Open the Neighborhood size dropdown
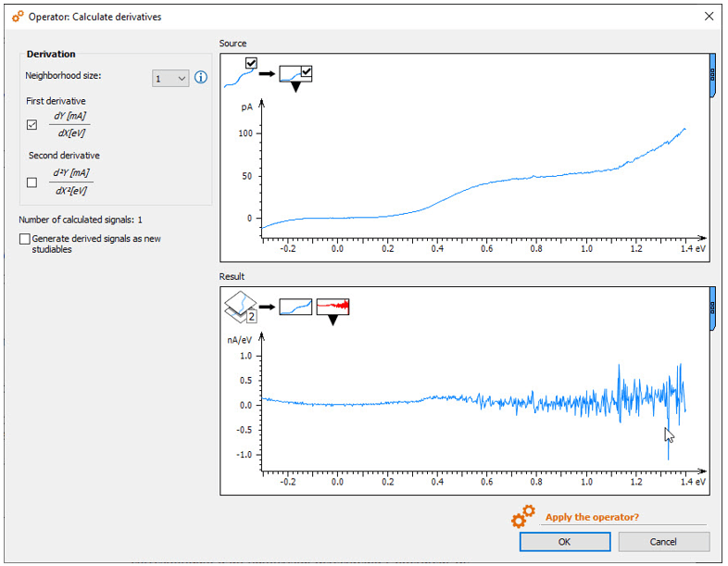 pyautogui.click(x=170, y=79)
